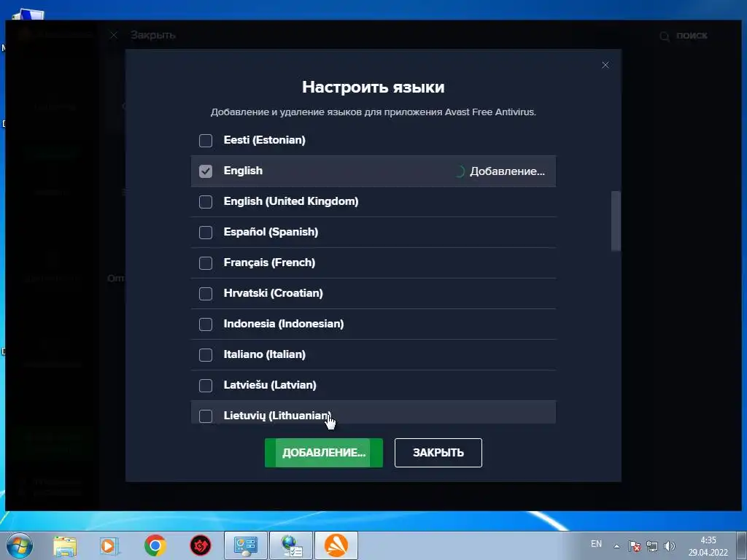Click the поиск search field in Avast window
747x560 pixels.
tap(692, 36)
